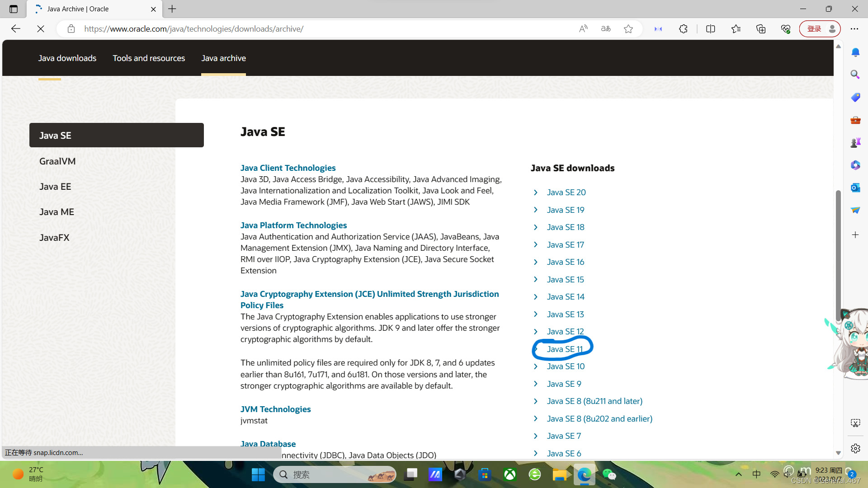868x488 pixels.
Task: Open the screenshot tool at sidebar bottom
Action: pyautogui.click(x=855, y=423)
